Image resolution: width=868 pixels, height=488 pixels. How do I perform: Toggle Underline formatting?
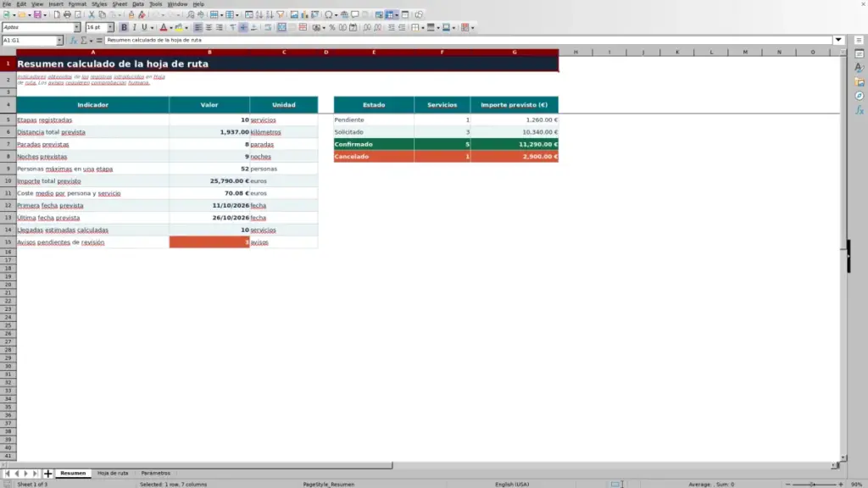144,28
